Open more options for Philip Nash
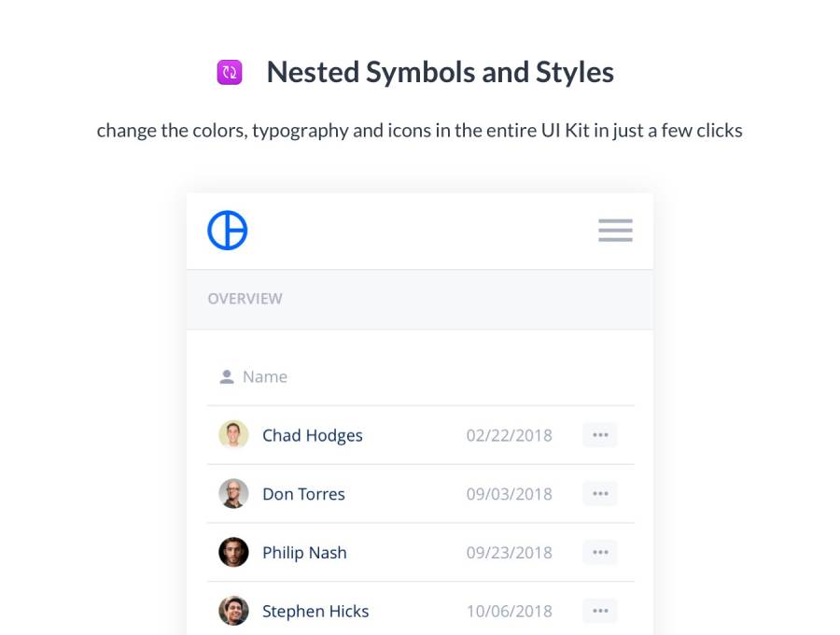 pyautogui.click(x=600, y=552)
